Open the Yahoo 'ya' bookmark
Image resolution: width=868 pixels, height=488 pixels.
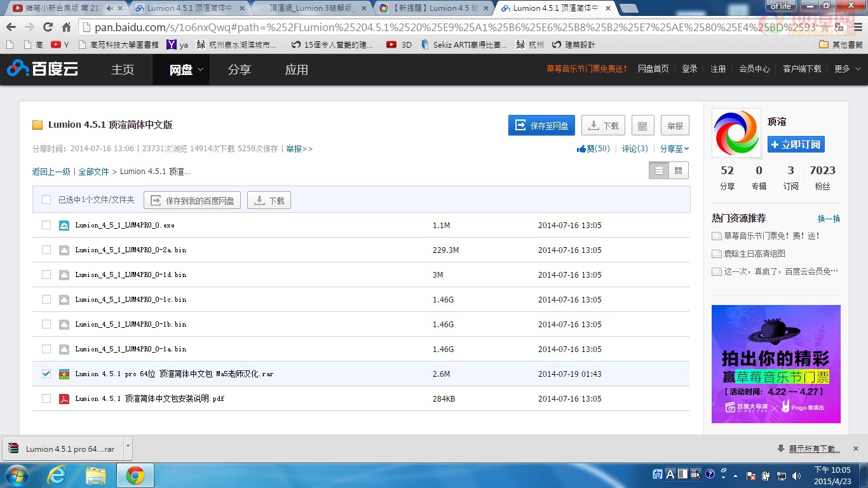pyautogui.click(x=177, y=44)
